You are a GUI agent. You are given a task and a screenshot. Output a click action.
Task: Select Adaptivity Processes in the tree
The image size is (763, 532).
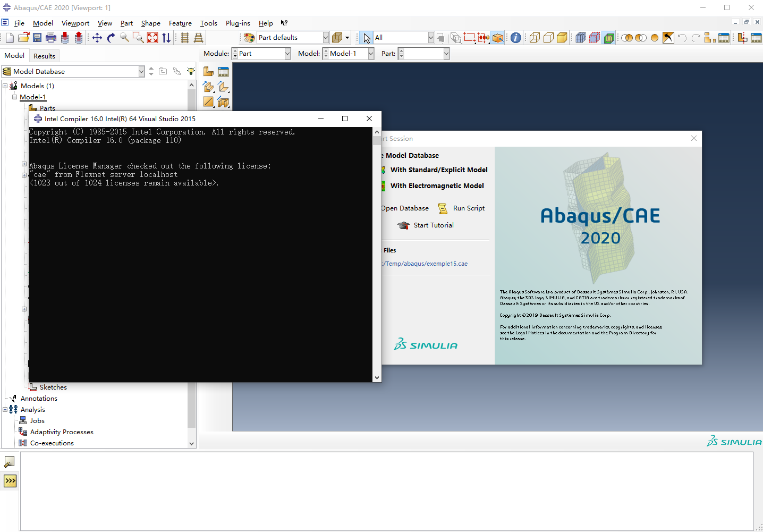pyautogui.click(x=62, y=432)
